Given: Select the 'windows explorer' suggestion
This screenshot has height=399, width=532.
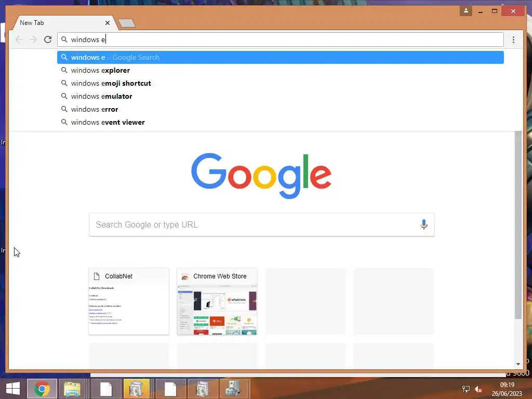Looking at the screenshot, I should pyautogui.click(x=280, y=70).
